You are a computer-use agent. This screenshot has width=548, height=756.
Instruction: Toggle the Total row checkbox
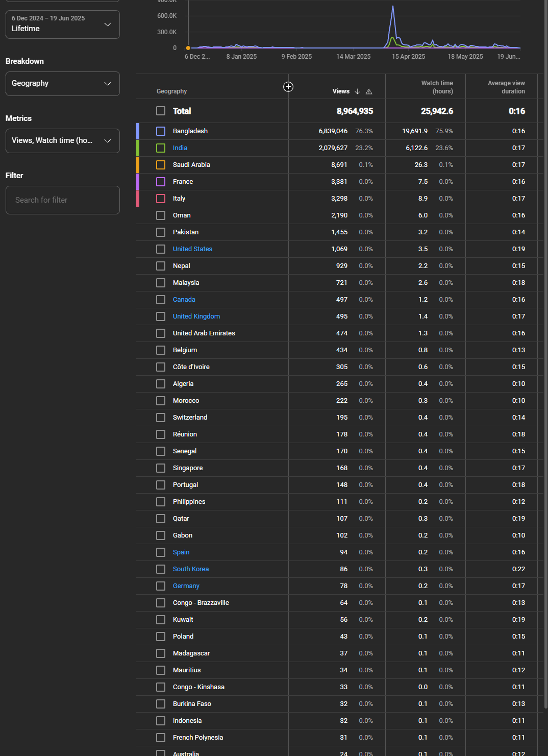click(x=161, y=111)
